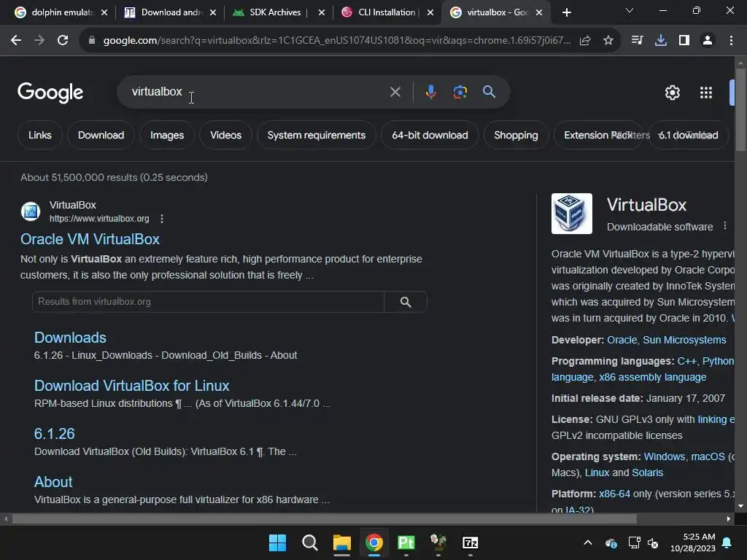Bookmark this page with the star icon
Screen dimensions: 747x560
(608, 41)
